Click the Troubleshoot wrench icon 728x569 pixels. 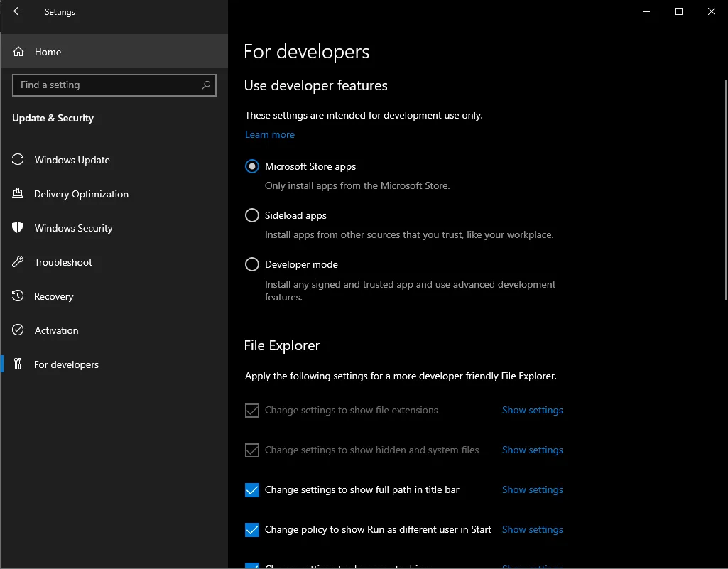18,261
